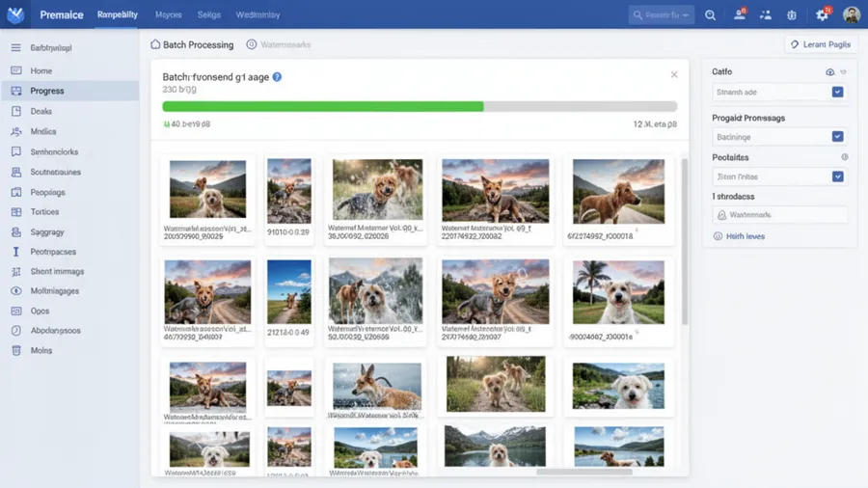Screen dimensions: 868x488
Task: Click the Home sidebar icon
Action: coord(16,70)
